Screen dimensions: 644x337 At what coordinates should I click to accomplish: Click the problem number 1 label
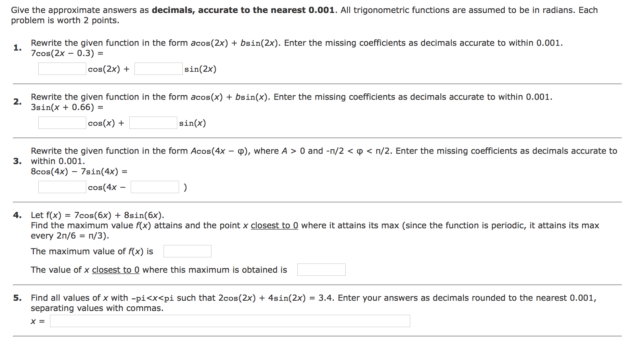17,48
